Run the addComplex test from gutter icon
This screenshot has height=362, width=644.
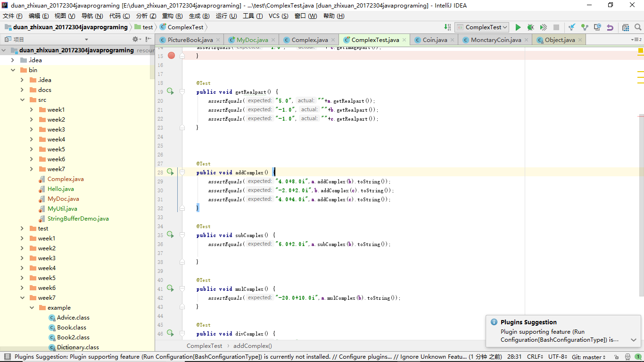[x=170, y=172]
